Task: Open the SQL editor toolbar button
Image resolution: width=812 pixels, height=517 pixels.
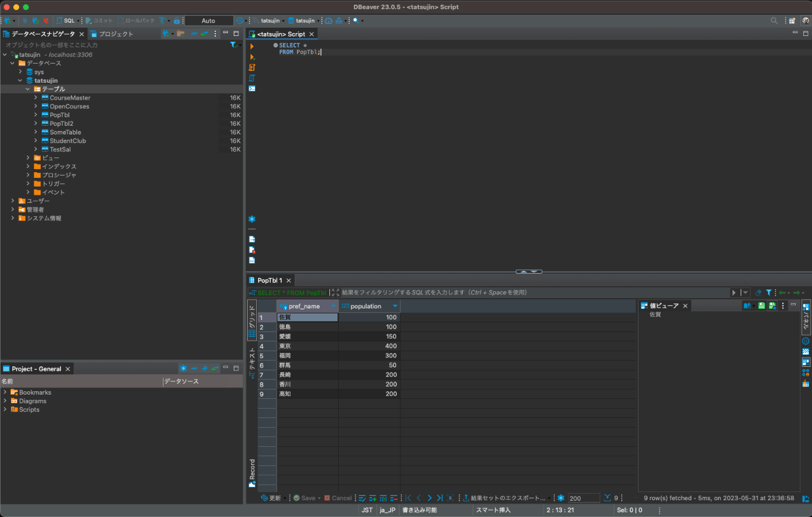Action: coord(66,20)
